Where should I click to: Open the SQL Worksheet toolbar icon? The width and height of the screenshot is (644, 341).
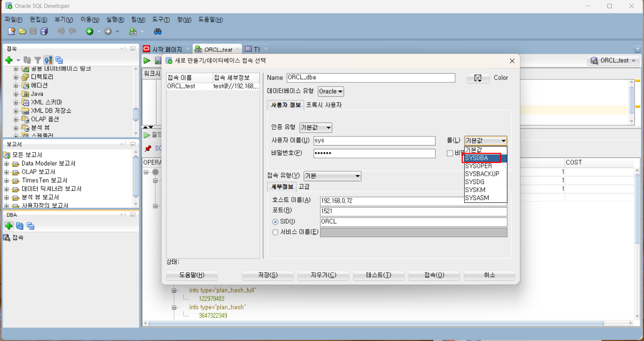(133, 32)
